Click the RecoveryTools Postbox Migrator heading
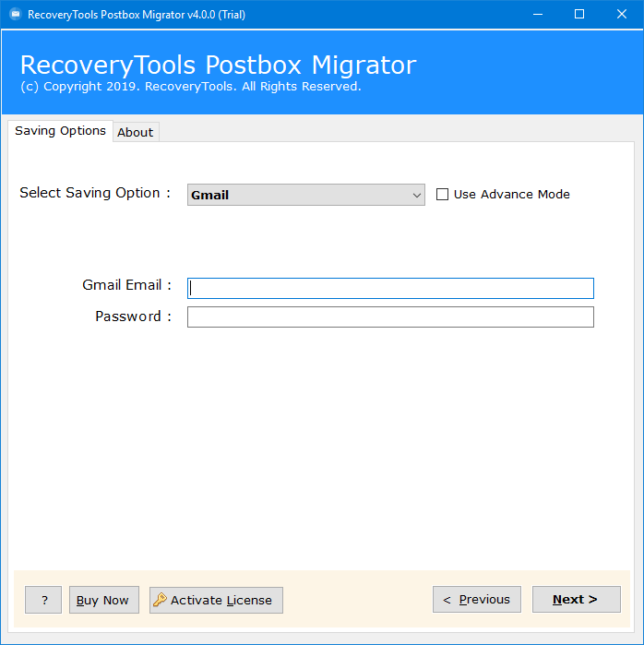The width and height of the screenshot is (644, 645). [219, 65]
